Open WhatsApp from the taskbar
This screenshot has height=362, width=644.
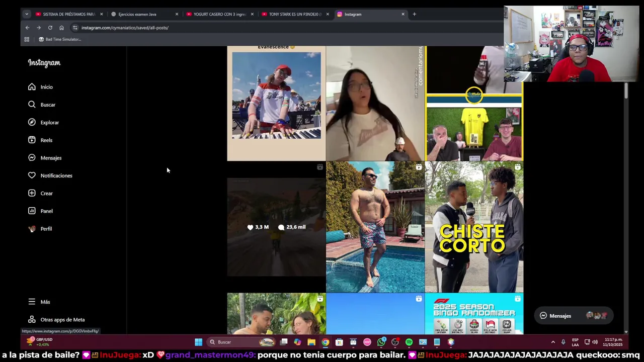(x=381, y=342)
